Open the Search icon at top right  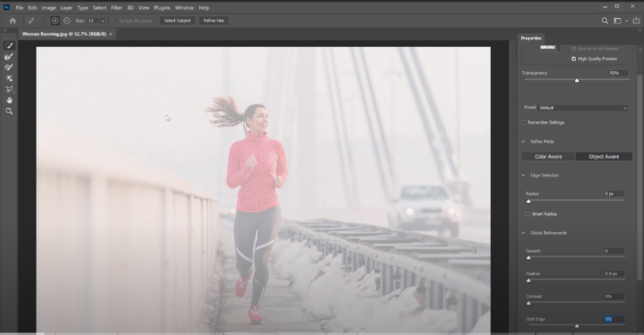point(605,20)
